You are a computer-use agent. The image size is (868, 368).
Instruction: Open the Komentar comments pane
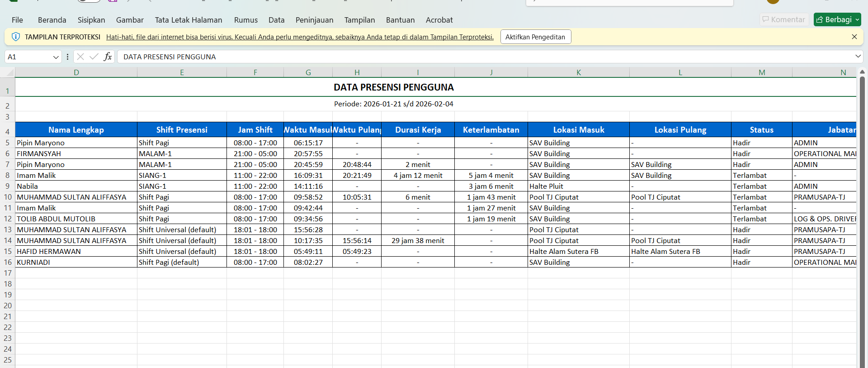tap(783, 19)
